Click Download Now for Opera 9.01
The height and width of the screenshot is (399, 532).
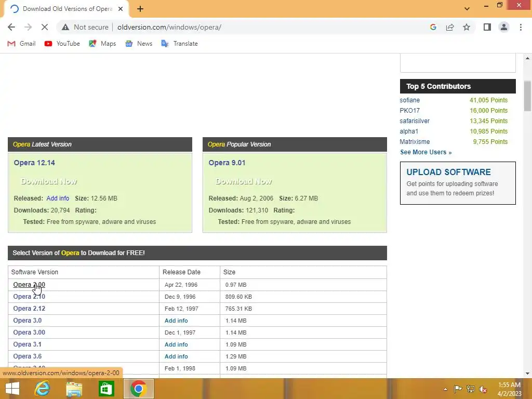tap(244, 181)
